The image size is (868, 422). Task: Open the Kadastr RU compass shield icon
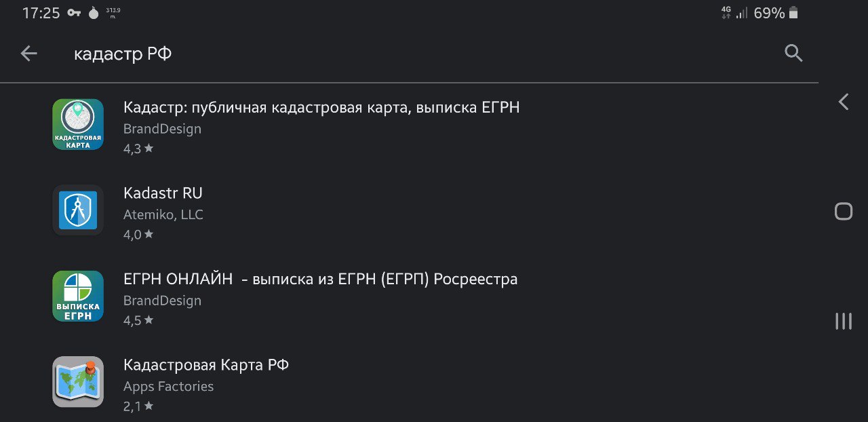pos(78,210)
